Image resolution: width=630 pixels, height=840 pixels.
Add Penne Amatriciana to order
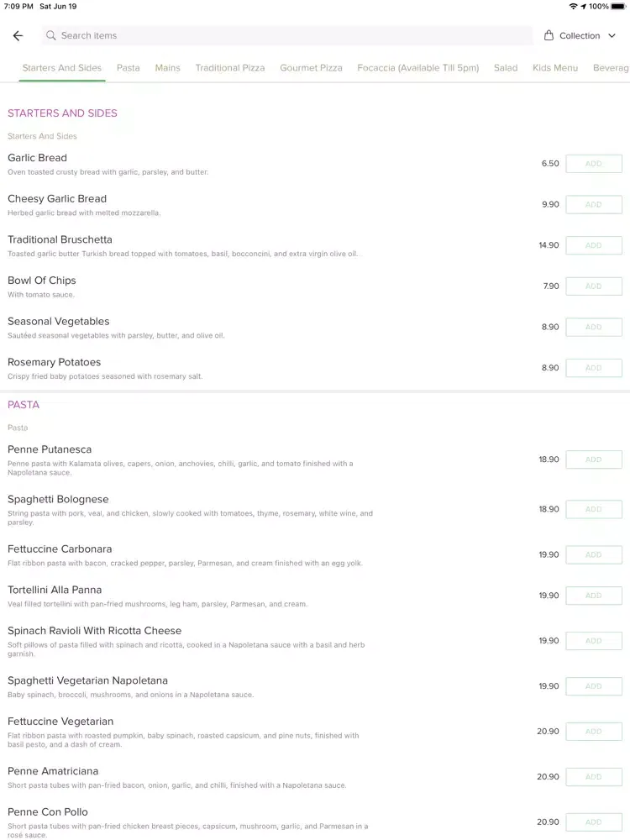click(x=594, y=777)
